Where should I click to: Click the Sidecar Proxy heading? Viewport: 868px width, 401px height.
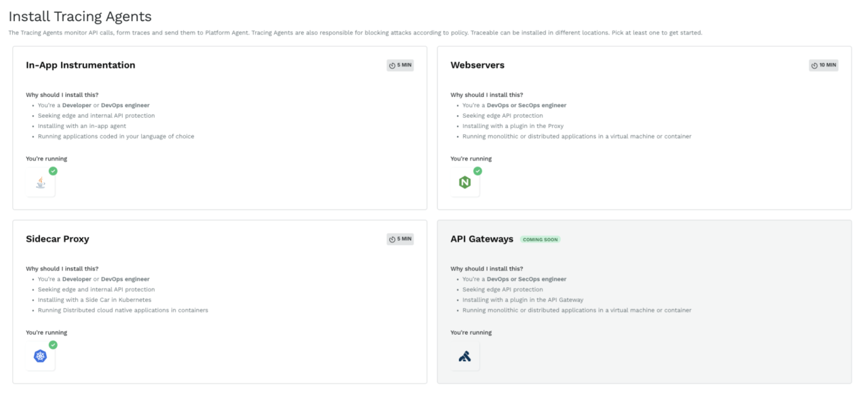[x=58, y=239]
